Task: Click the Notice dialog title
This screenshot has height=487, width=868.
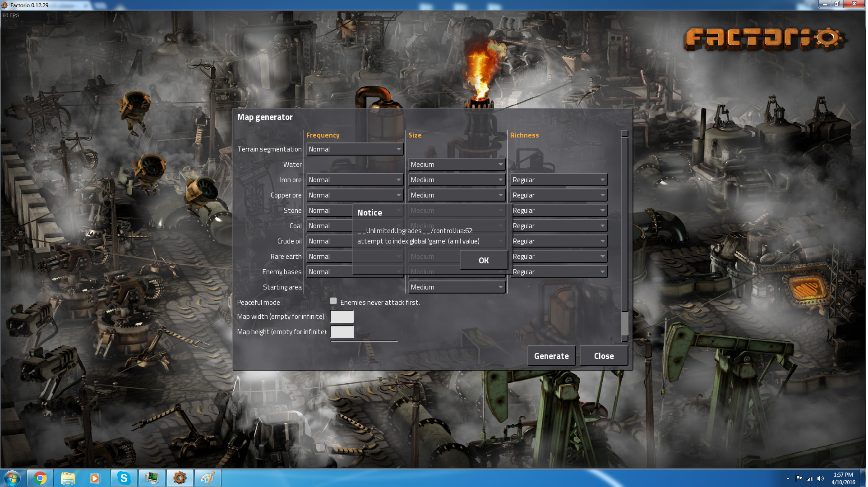Action: [x=370, y=213]
